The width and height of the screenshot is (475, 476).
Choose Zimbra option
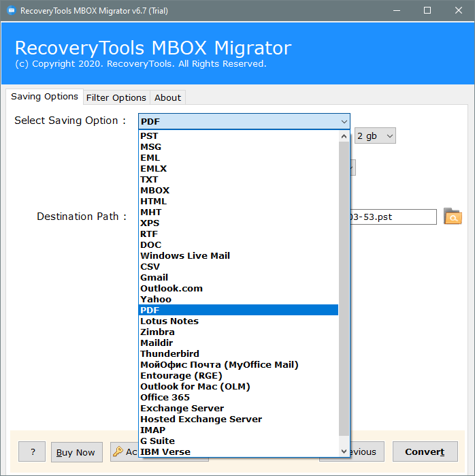(x=239, y=332)
